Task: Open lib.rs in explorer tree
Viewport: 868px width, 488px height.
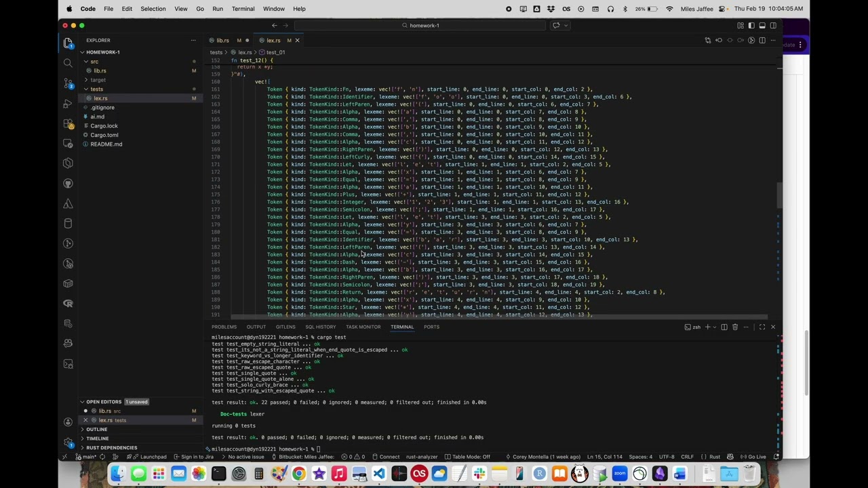Action: [139, 70]
